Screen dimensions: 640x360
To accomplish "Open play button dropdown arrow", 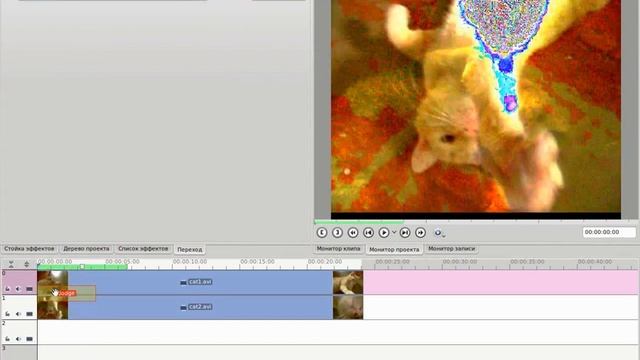I will point(394,233).
